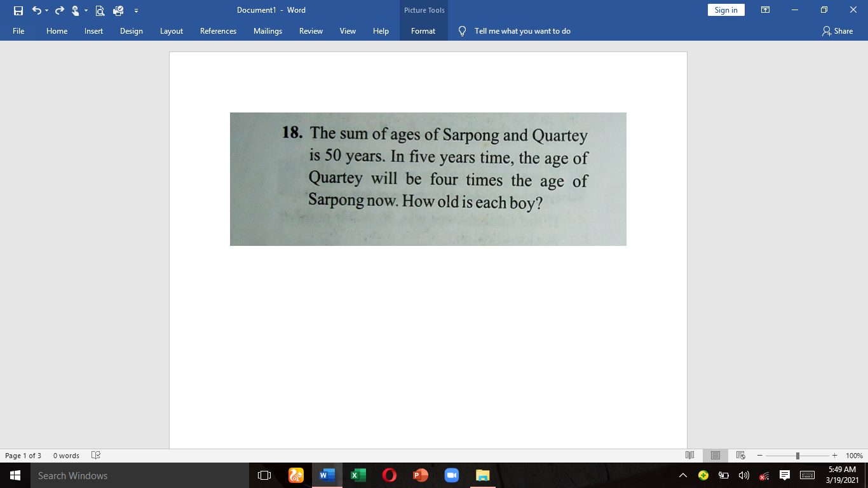868x488 pixels.
Task: Open Print Preview from the Quick Access Toolbar
Action: click(99, 10)
